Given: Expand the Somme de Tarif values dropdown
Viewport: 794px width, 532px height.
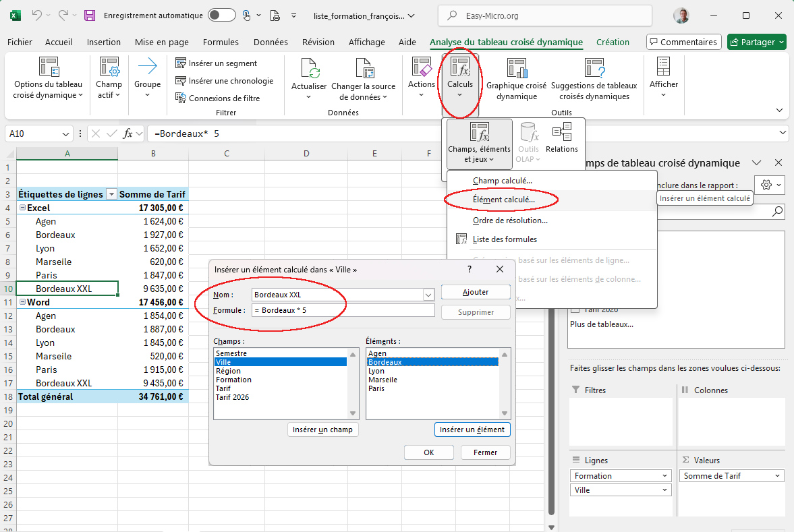Looking at the screenshot, I should tap(778, 476).
